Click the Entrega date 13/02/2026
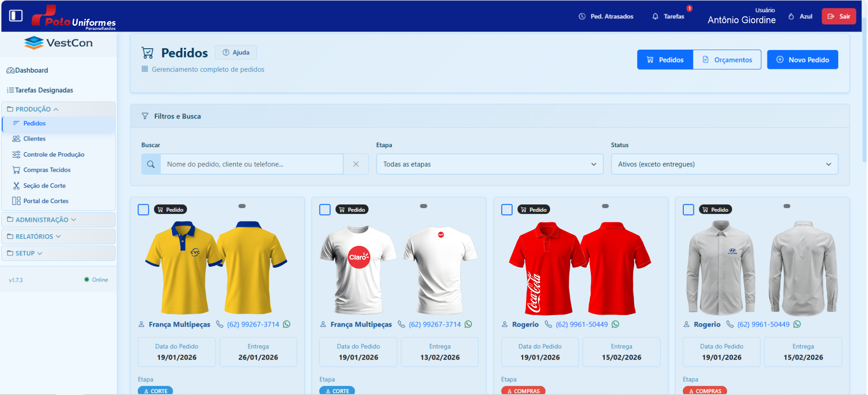Screen dimensions: 868x395 coord(440,357)
